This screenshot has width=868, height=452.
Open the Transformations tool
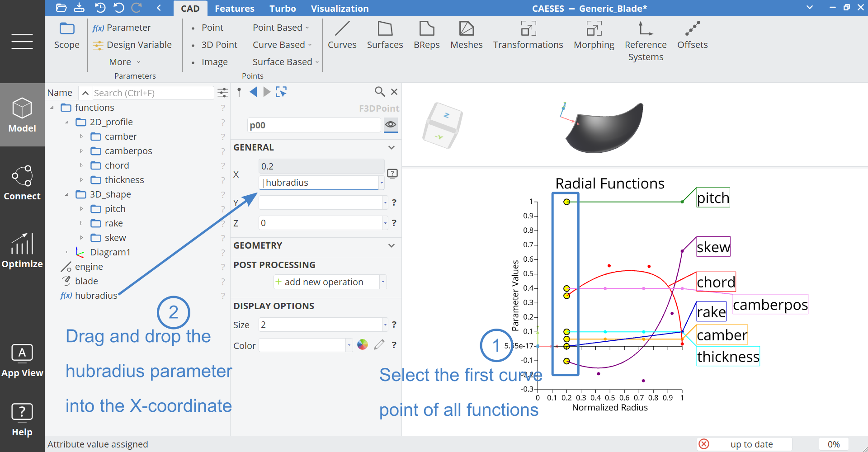click(x=528, y=35)
